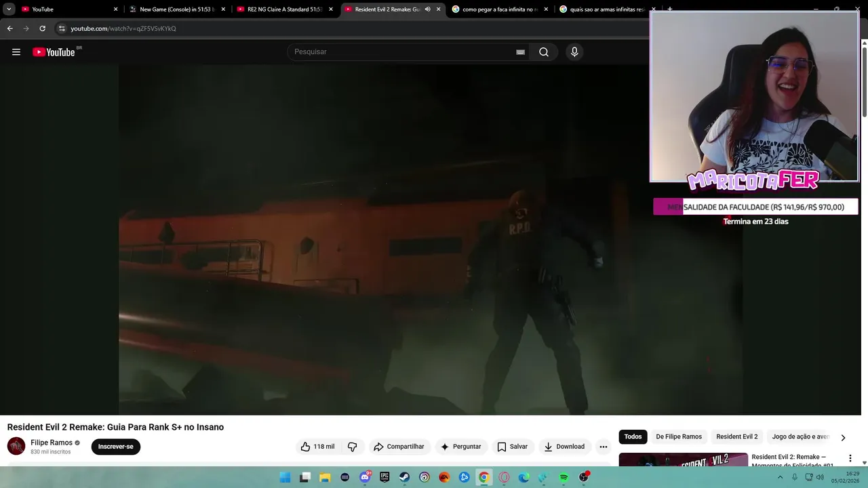Open OBS Studio from taskbar

[x=583, y=477]
